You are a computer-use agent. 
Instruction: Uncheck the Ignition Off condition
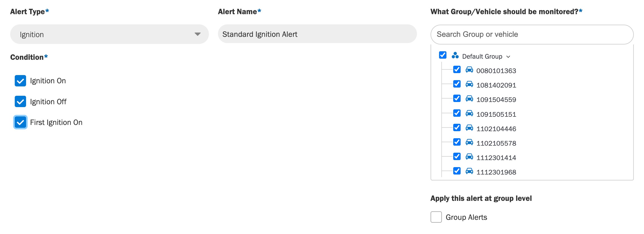(20, 101)
